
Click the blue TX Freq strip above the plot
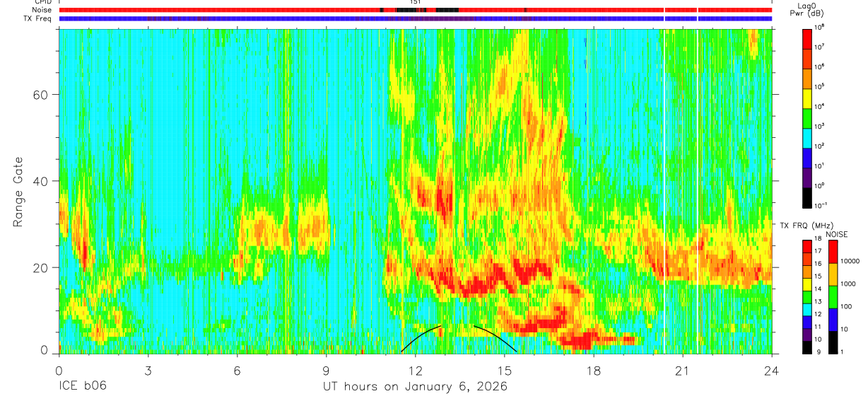pyautogui.click(x=415, y=18)
